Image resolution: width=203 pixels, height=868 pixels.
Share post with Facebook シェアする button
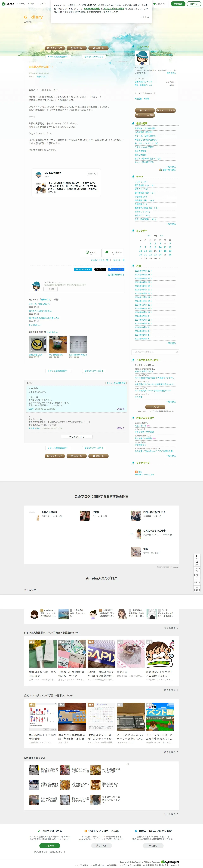click(x=116, y=269)
